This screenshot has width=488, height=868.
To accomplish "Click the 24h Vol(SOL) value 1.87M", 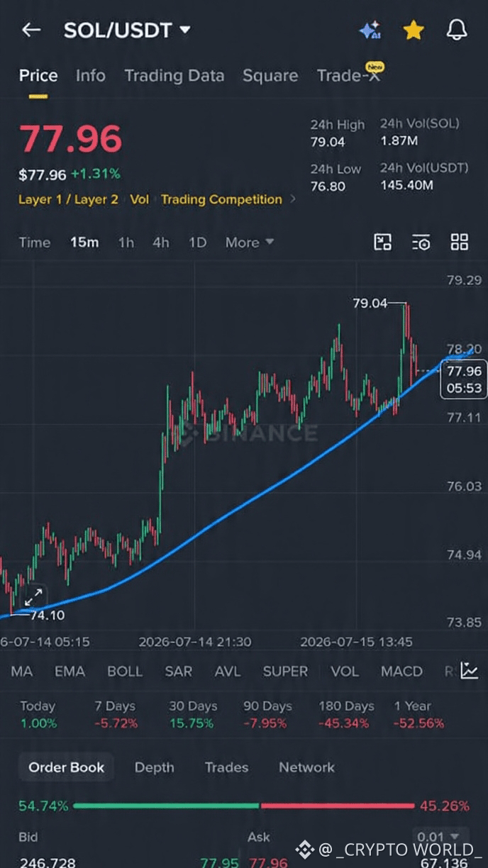I will (399, 141).
